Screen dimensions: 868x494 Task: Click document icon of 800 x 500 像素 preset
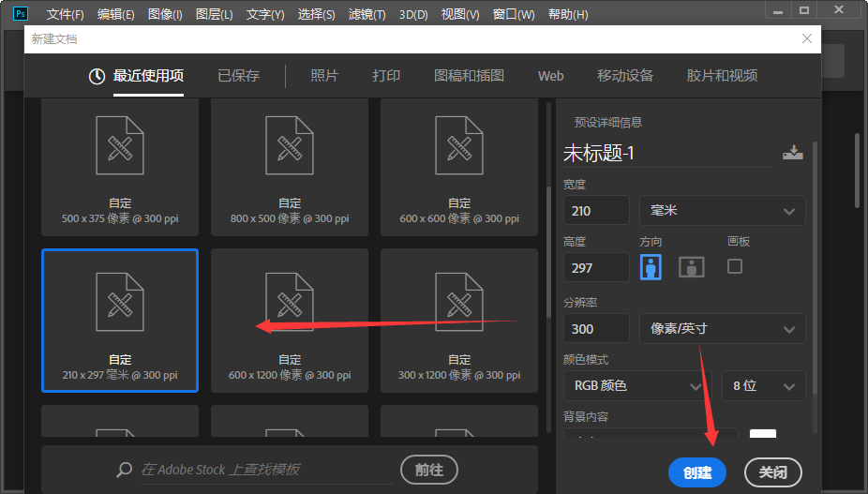[290, 145]
